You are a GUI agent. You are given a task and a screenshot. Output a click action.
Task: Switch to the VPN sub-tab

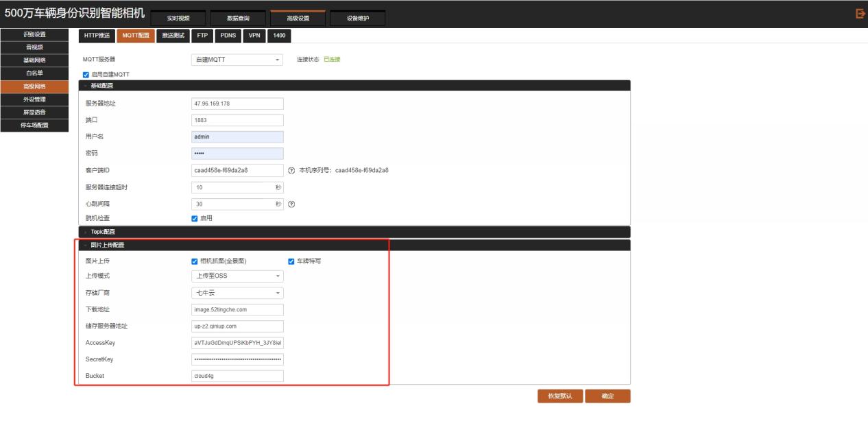coord(255,36)
